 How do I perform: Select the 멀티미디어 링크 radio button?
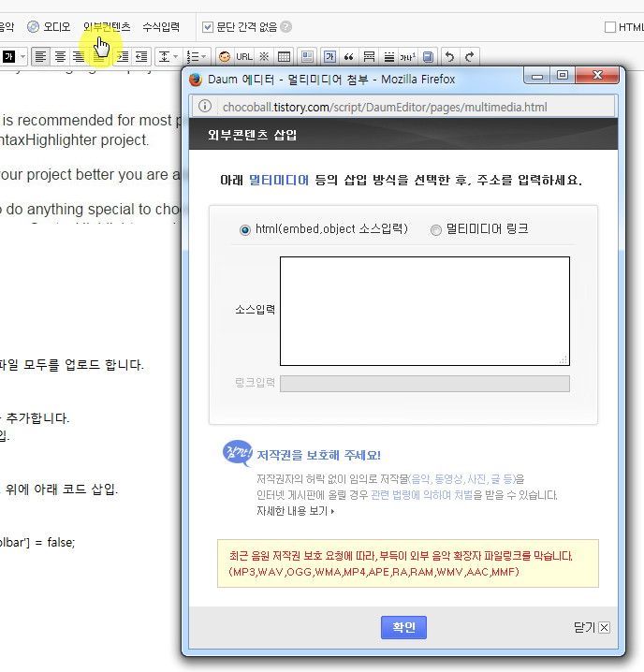tap(435, 229)
